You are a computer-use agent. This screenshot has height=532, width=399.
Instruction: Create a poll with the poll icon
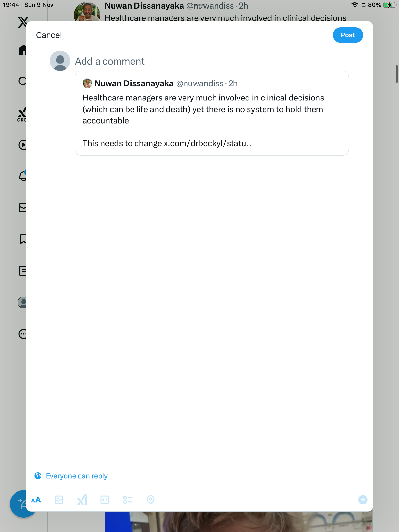click(x=128, y=500)
